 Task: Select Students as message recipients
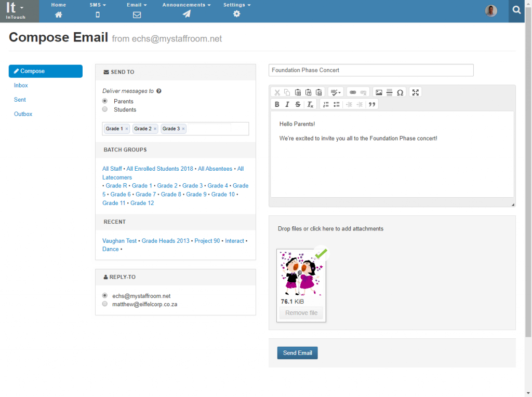(105, 109)
